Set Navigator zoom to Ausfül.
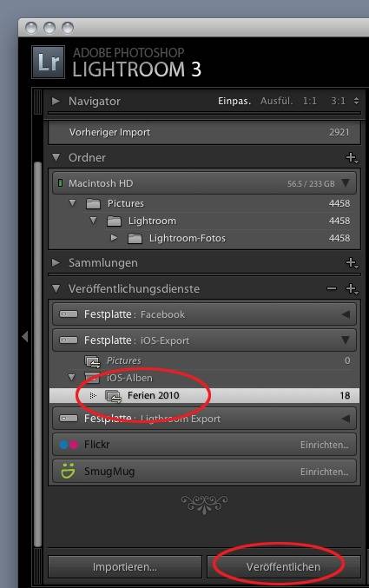 276,101
